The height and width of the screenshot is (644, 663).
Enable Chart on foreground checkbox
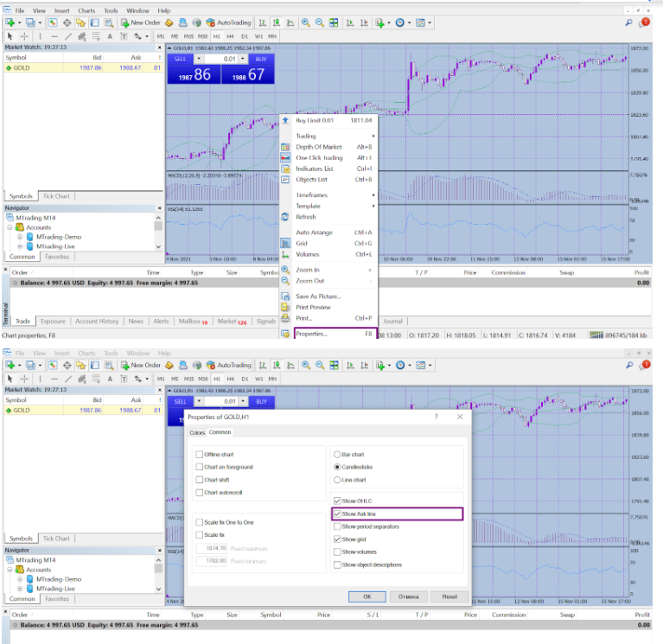tap(199, 467)
